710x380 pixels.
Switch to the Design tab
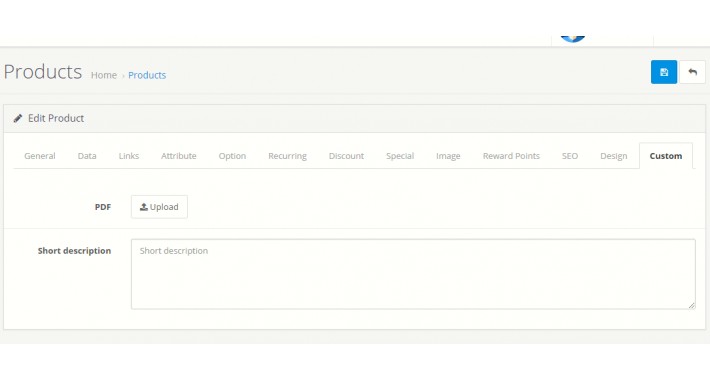614,156
